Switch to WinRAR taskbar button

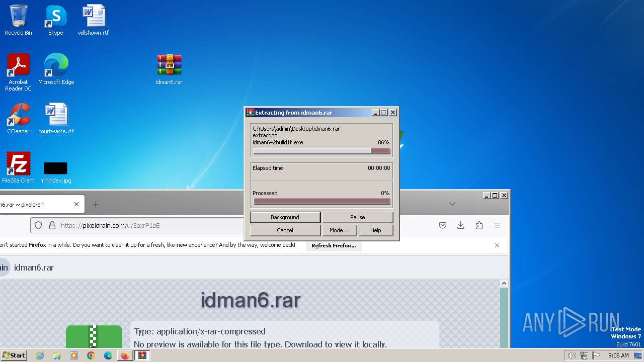[142, 355]
